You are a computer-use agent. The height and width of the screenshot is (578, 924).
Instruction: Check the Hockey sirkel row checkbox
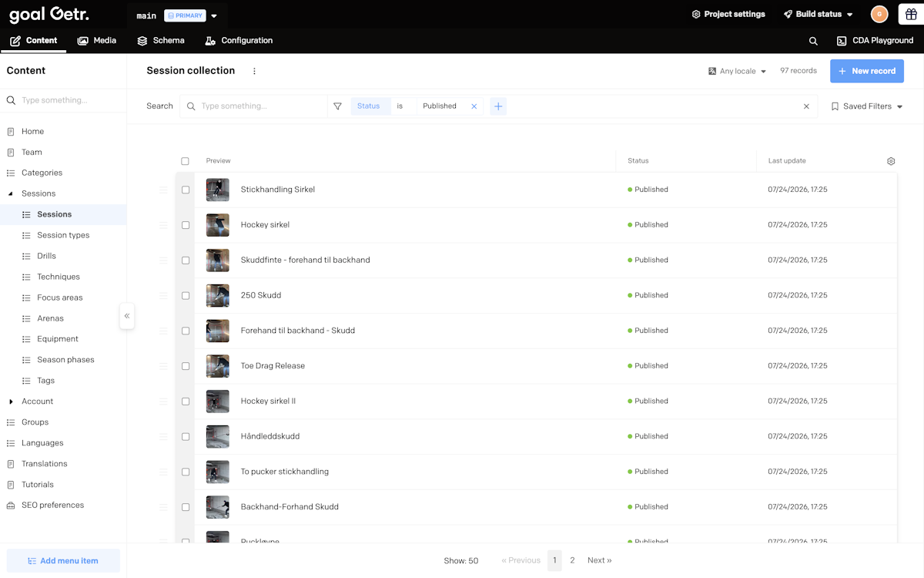click(x=186, y=225)
